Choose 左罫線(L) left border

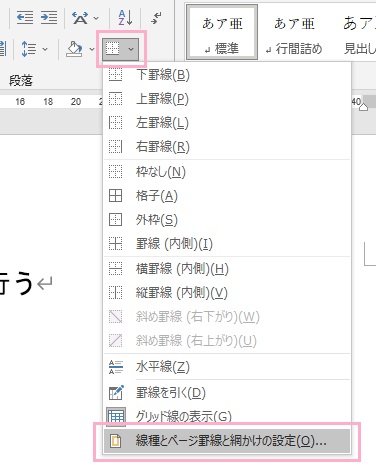pyautogui.click(x=227, y=123)
